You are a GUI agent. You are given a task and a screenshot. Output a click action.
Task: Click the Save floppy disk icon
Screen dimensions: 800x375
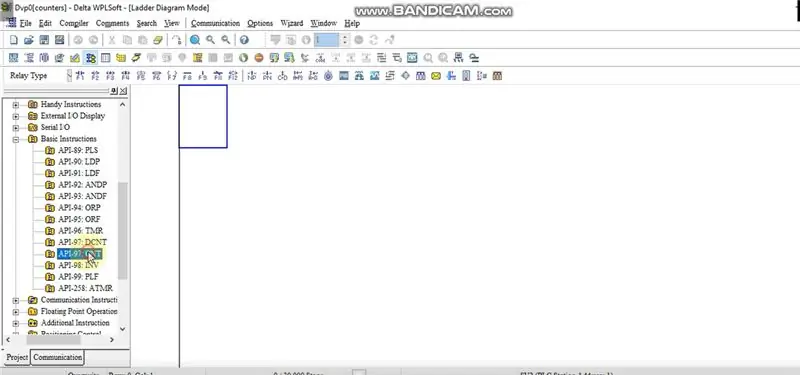point(44,40)
